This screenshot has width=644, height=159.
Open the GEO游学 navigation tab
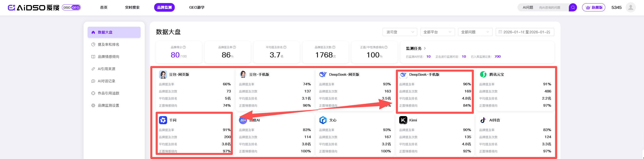point(197,8)
